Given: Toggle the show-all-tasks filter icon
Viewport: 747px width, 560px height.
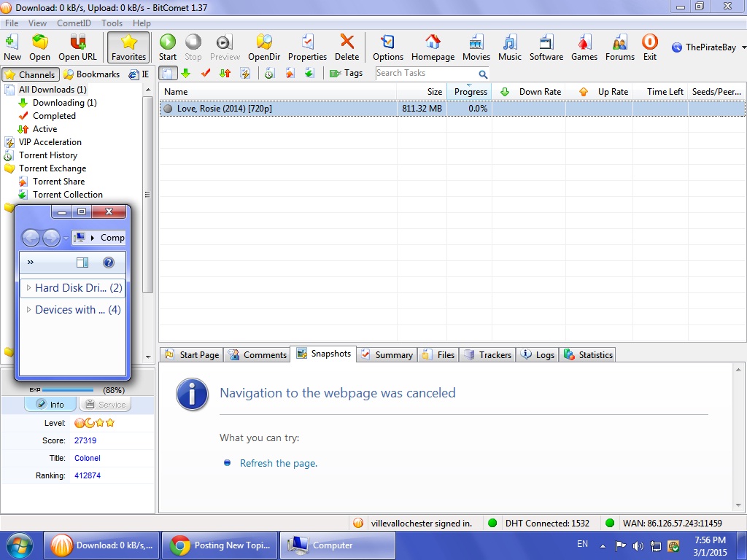Looking at the screenshot, I should click(x=168, y=74).
